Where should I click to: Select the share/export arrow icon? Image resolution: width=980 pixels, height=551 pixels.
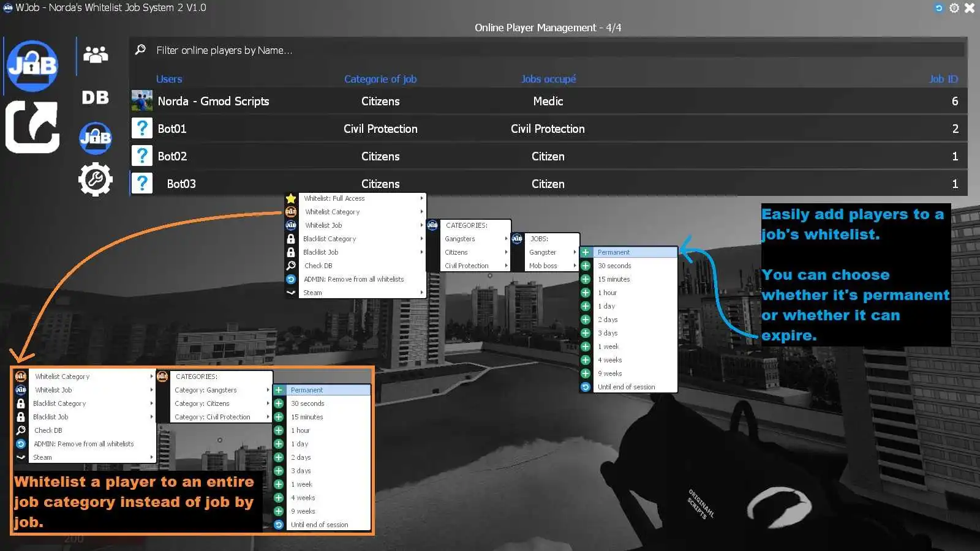coord(32,127)
